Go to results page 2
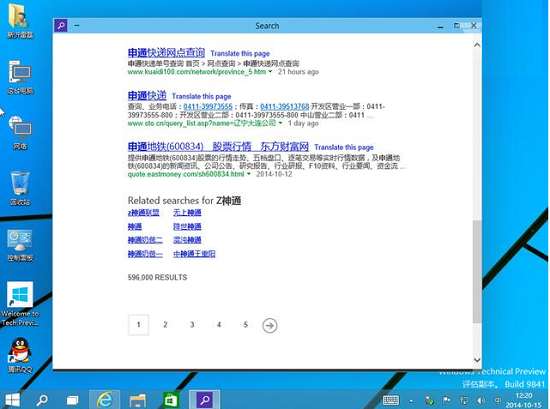Screen dimensions: 550x409 165,325
